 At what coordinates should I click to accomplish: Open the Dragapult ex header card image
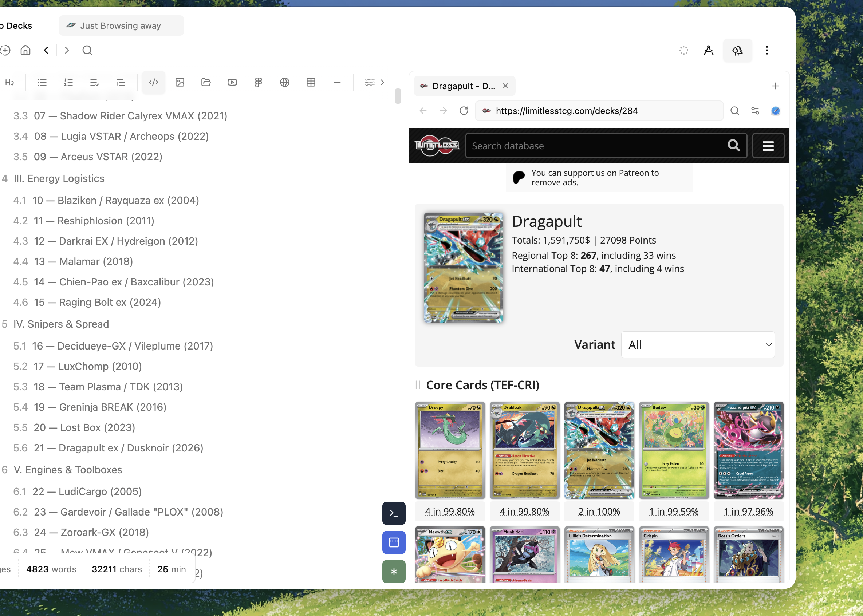point(464,268)
